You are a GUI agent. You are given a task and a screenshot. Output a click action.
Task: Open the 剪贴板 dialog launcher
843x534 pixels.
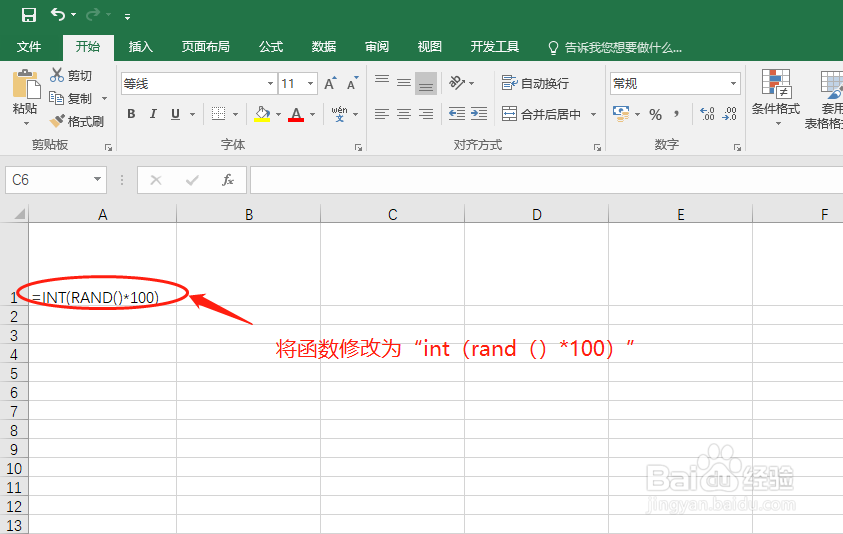pyautogui.click(x=109, y=147)
